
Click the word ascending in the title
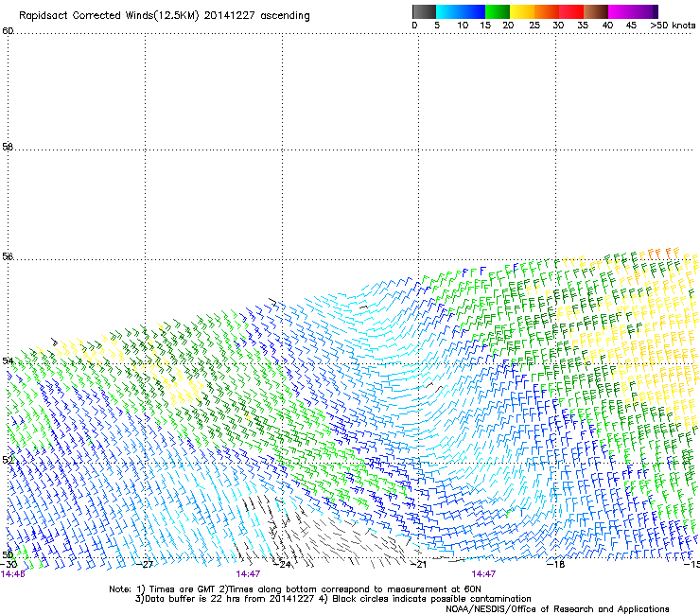click(285, 16)
